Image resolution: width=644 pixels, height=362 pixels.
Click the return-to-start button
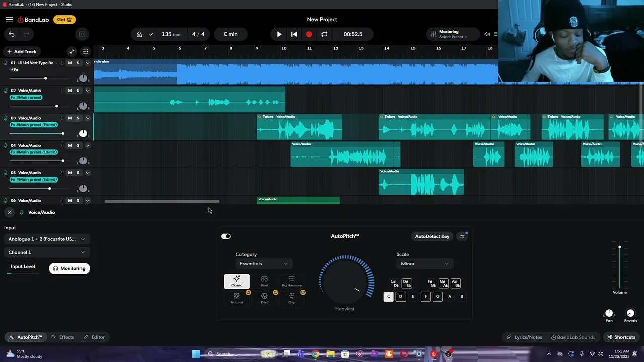point(294,34)
